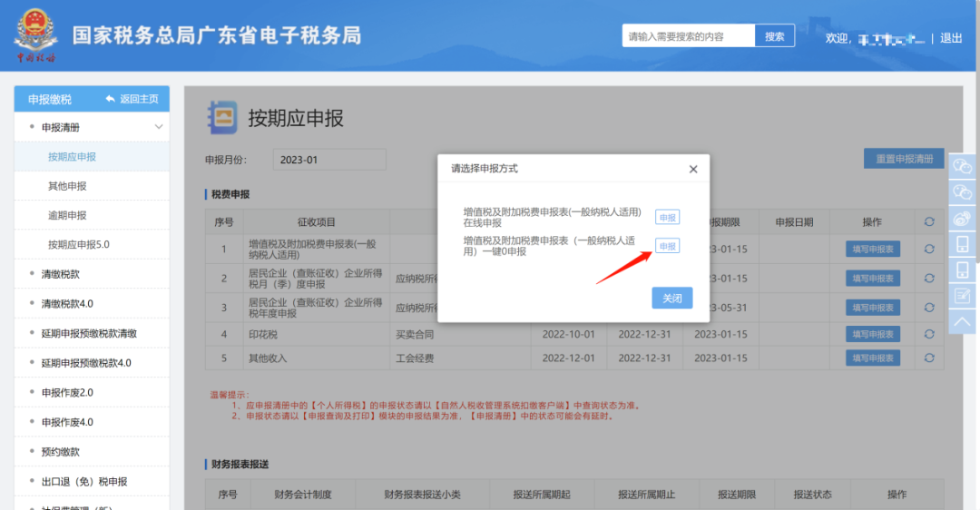
Task: Click 申报 for 一键0申报 option
Action: coord(667,246)
